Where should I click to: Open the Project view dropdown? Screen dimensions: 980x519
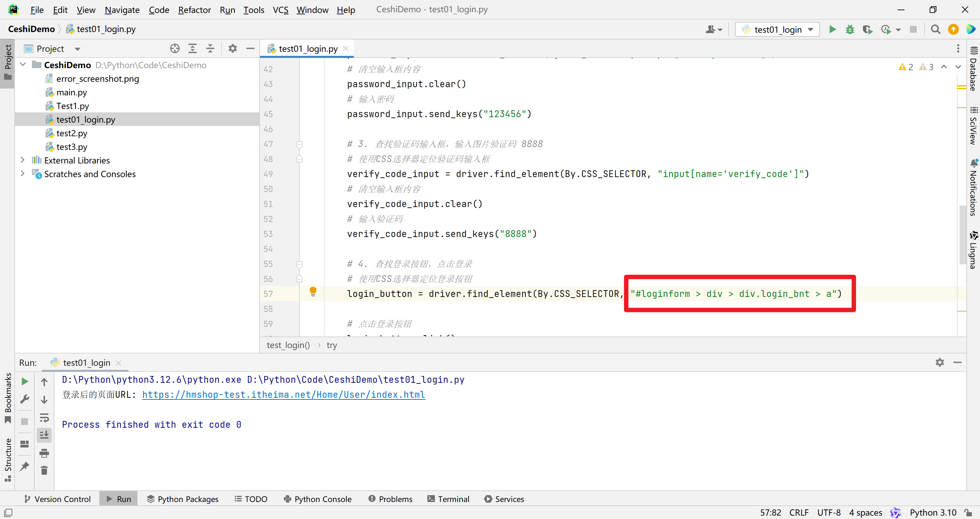click(x=78, y=49)
